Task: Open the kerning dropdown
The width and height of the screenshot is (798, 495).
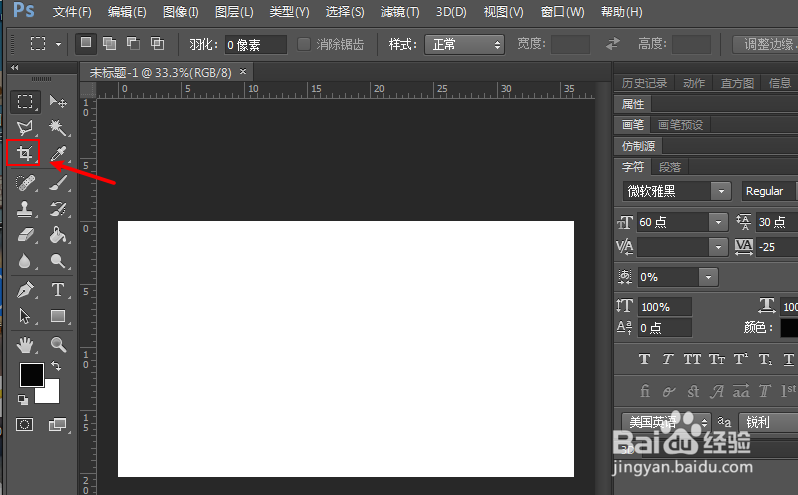Action: (x=718, y=247)
